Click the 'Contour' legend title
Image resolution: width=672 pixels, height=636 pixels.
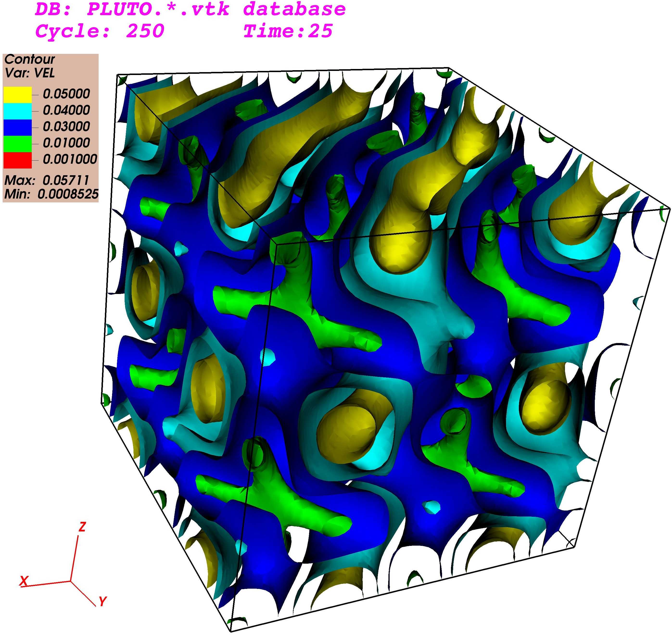(x=30, y=59)
